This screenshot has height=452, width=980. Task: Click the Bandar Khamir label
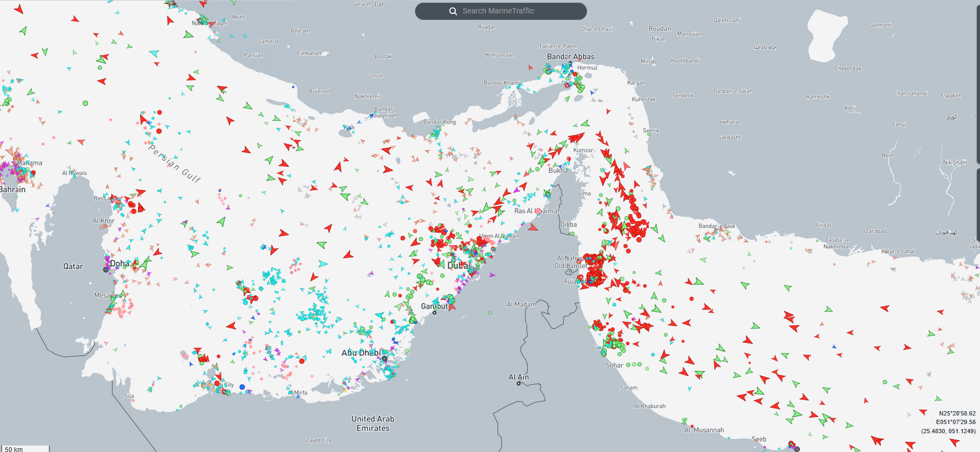[x=503, y=83]
